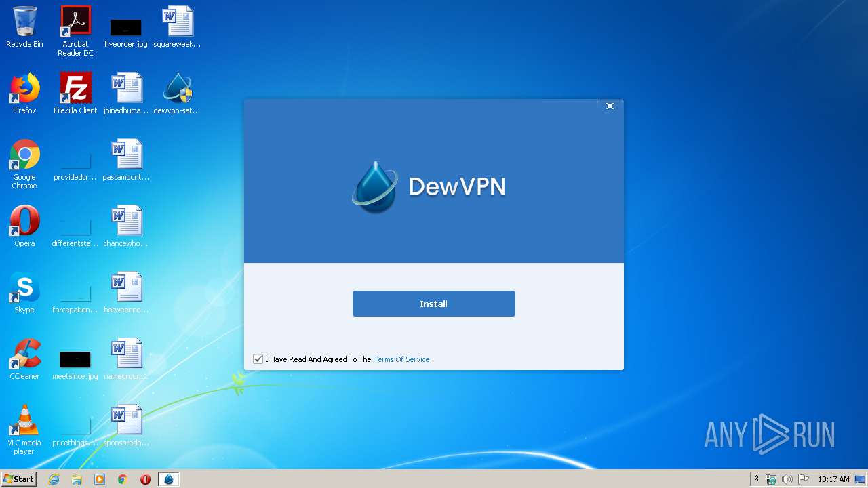Open the Firefox desktop shortcut
Image resolution: width=868 pixels, height=488 pixels.
[24, 94]
